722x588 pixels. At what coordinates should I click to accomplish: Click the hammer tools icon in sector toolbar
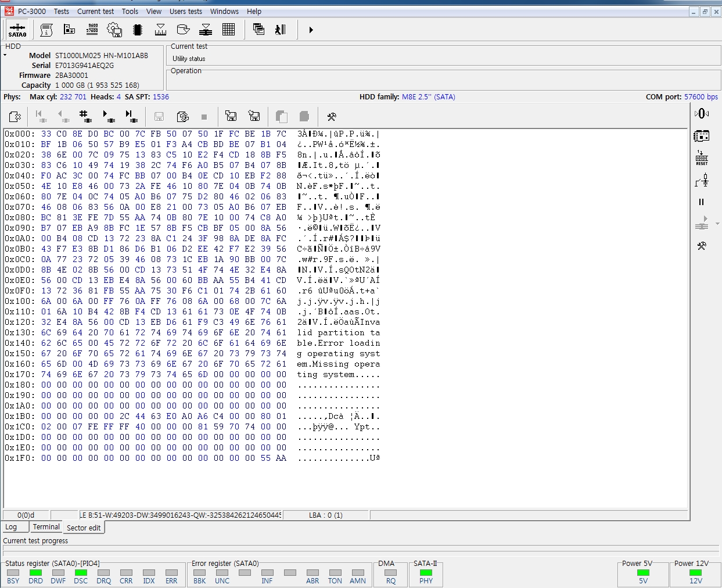[332, 117]
